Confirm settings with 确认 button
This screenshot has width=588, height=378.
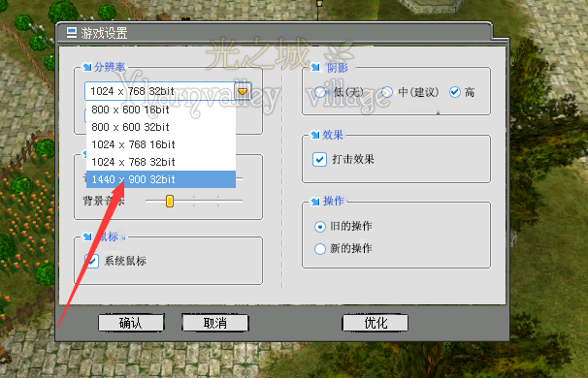(x=131, y=323)
